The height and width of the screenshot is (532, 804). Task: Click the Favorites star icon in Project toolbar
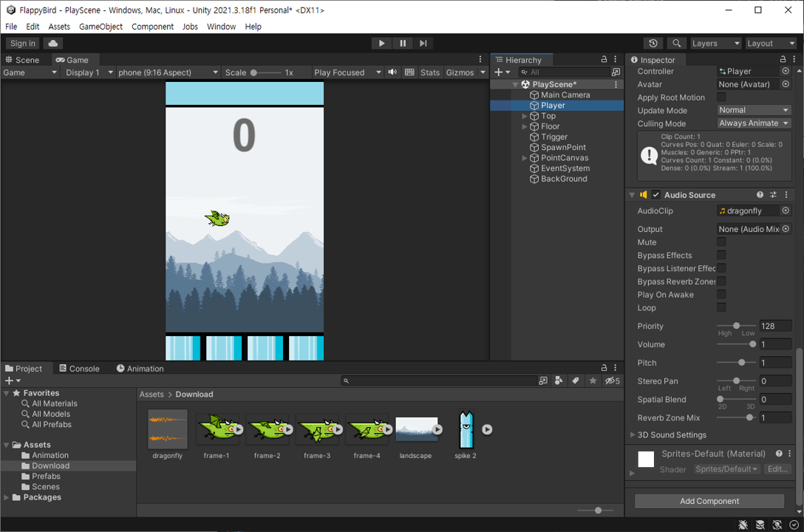point(593,381)
